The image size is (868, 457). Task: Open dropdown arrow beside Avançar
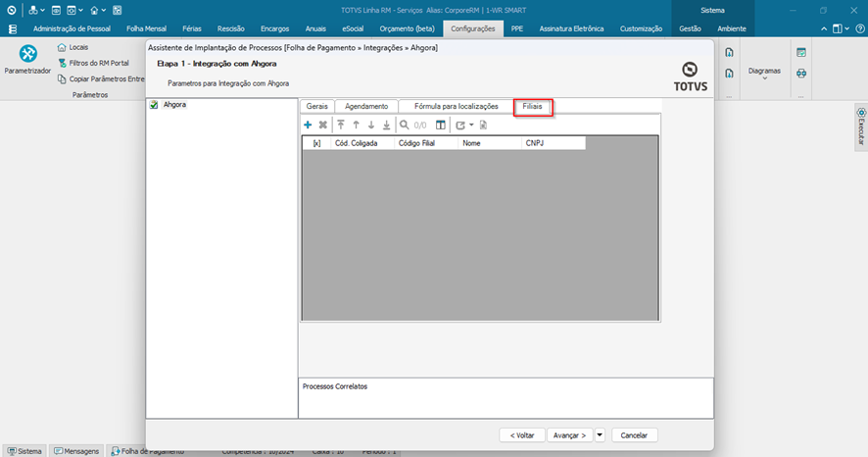600,435
